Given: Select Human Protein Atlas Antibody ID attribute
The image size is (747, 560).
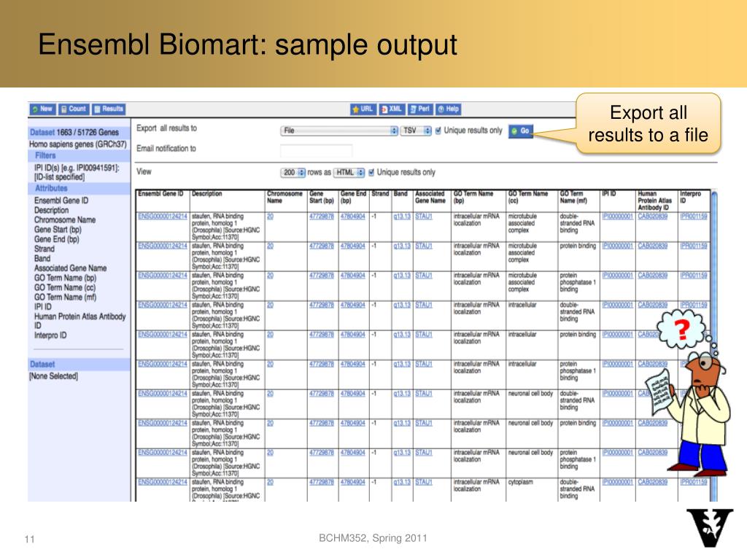Looking at the screenshot, I should [x=80, y=321].
